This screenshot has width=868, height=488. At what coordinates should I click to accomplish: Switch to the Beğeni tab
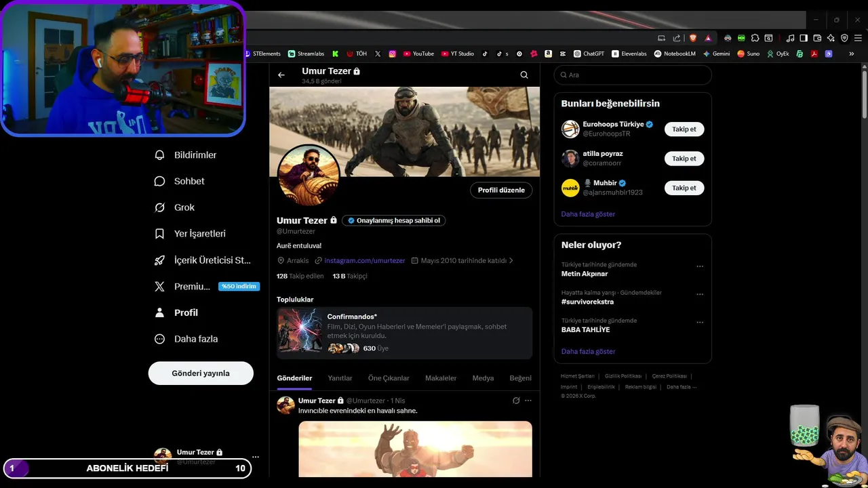tap(521, 378)
